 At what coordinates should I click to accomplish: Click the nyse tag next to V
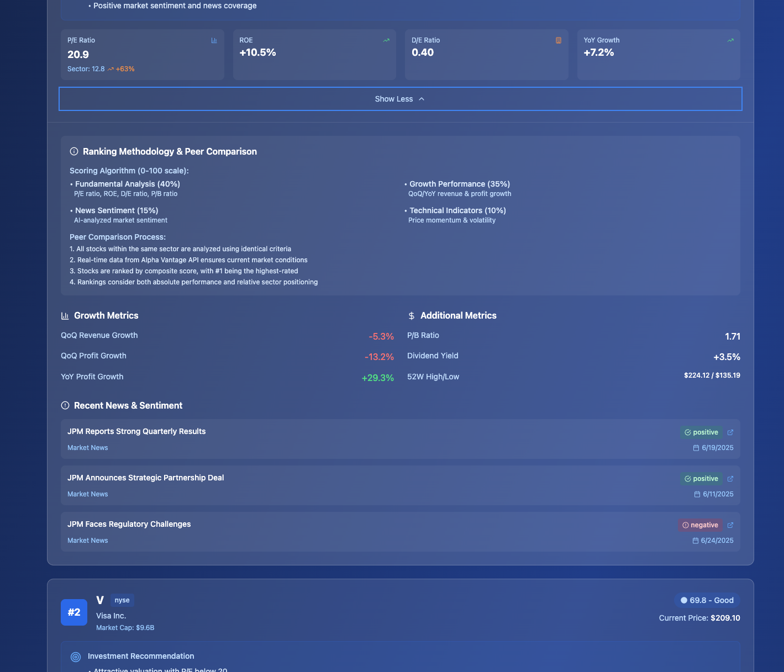(122, 600)
